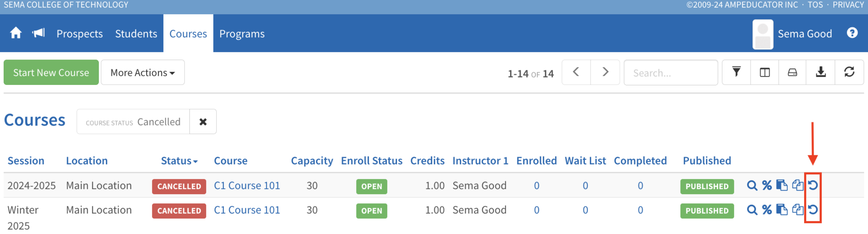Viewport: 868px width, 234px height.
Task: Expand the More Actions dropdown
Action: (142, 73)
